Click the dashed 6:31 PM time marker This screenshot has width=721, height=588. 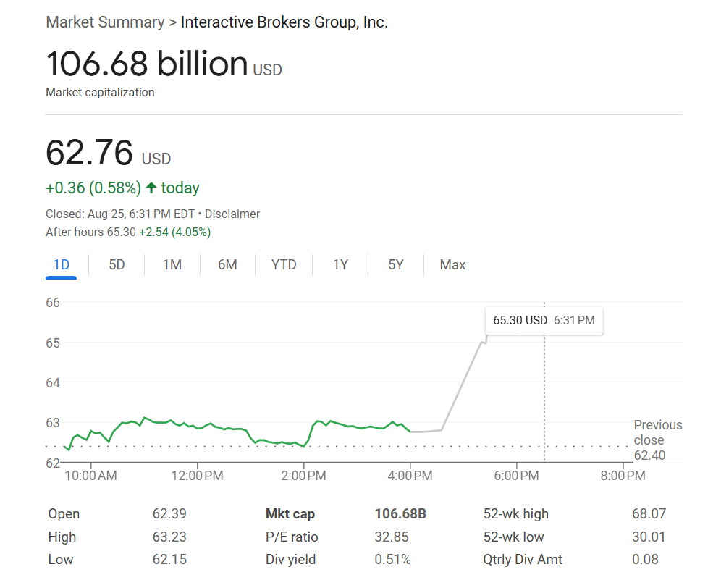point(544,398)
